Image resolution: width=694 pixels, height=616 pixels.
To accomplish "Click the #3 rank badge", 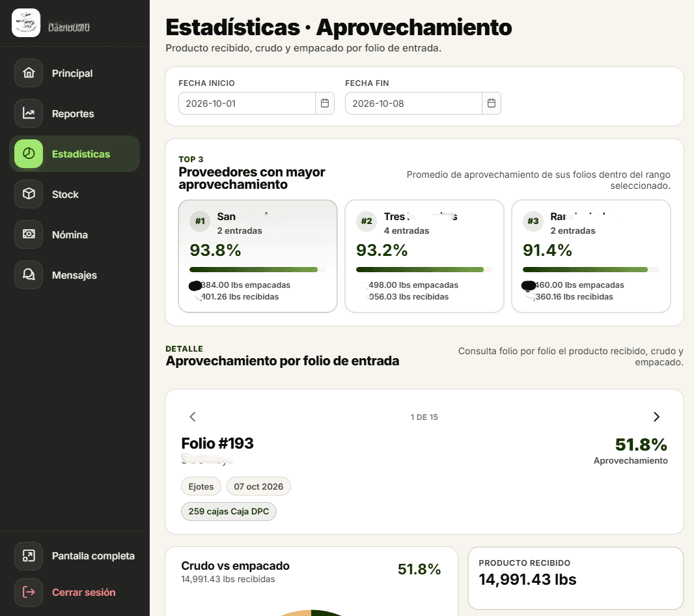I will click(x=533, y=221).
